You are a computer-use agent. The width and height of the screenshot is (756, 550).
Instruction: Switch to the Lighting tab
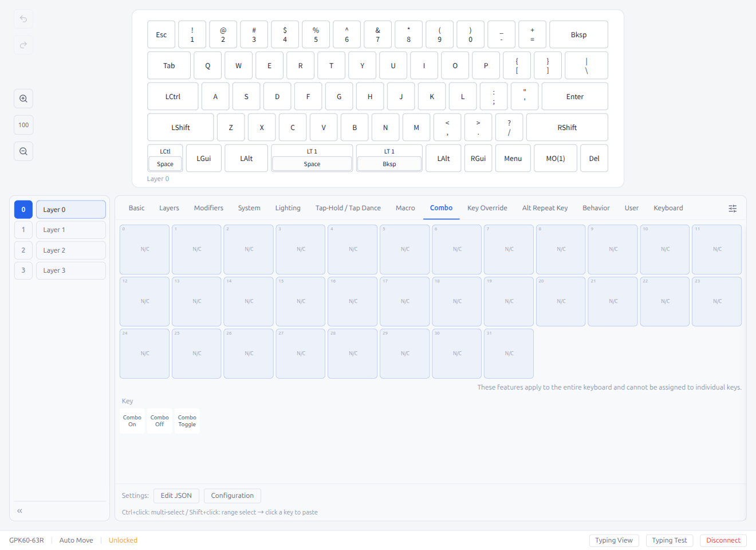(x=288, y=208)
